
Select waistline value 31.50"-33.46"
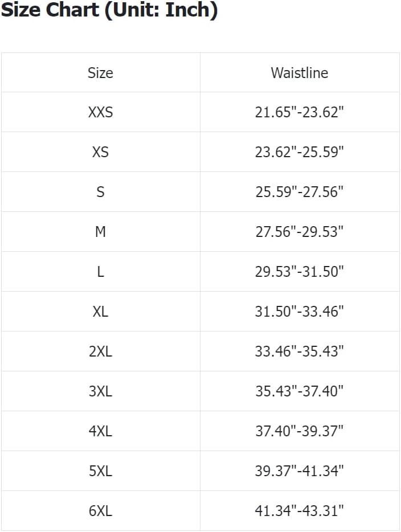300,312
